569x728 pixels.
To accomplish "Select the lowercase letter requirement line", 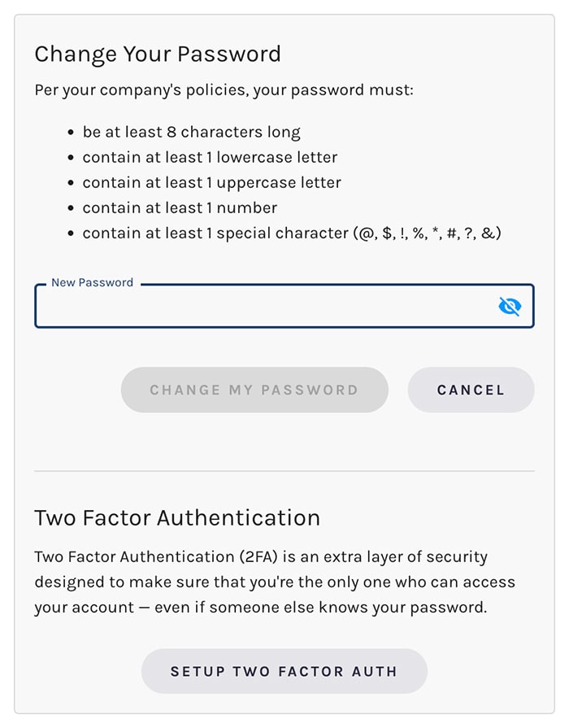I will pos(210,157).
